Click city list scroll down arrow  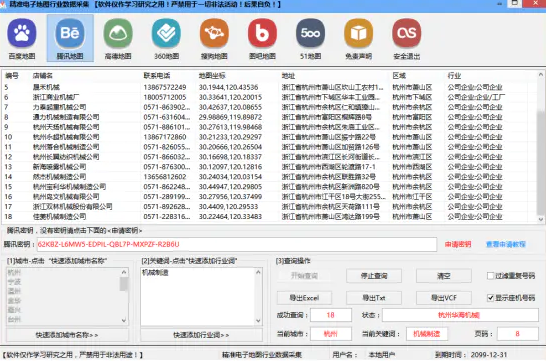[124, 321]
